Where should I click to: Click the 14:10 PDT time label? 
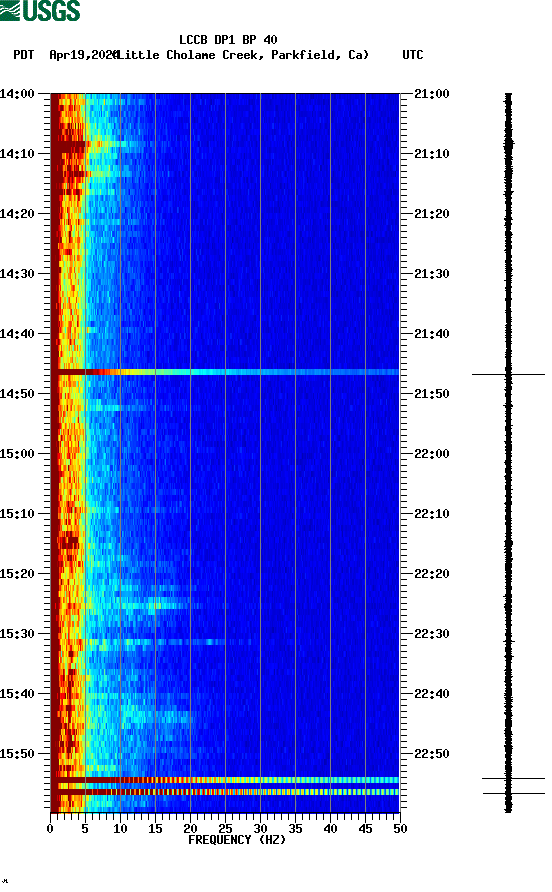pos(17,154)
